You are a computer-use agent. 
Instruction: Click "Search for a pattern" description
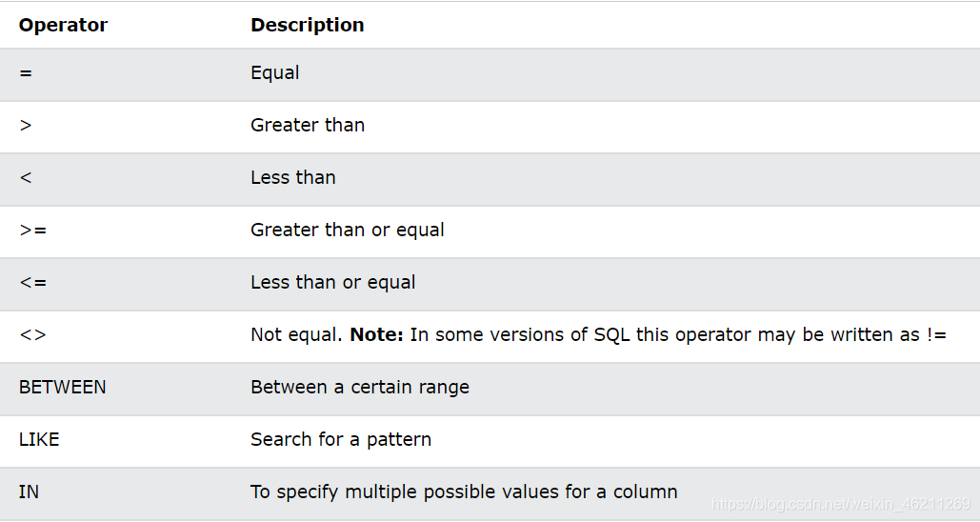[x=341, y=440]
